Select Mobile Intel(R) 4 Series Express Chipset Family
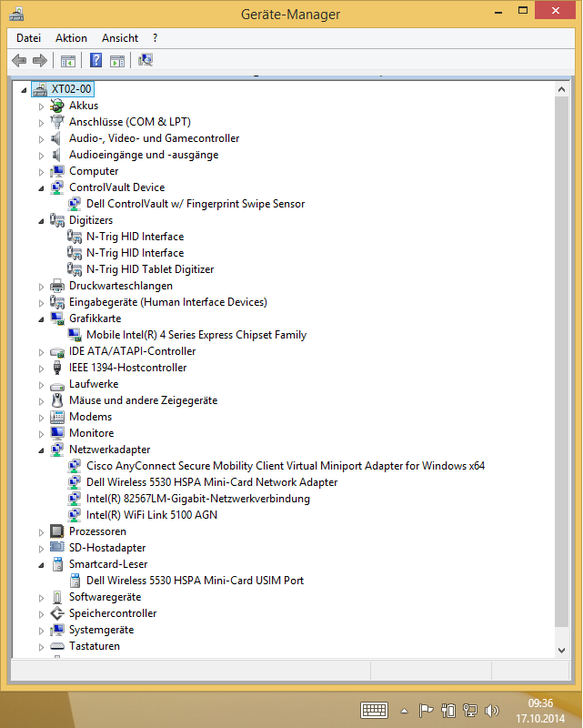Image resolution: width=583 pixels, height=728 pixels. pyautogui.click(x=196, y=335)
